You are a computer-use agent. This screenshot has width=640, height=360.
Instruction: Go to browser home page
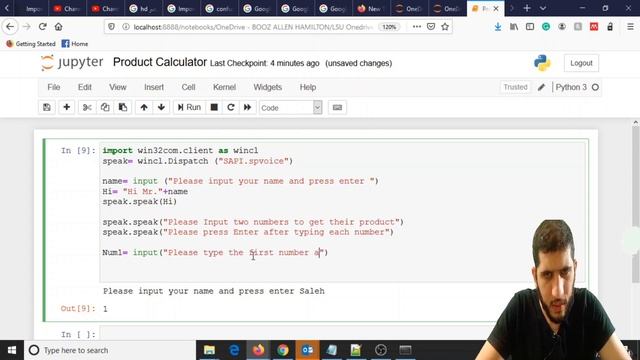click(59, 27)
